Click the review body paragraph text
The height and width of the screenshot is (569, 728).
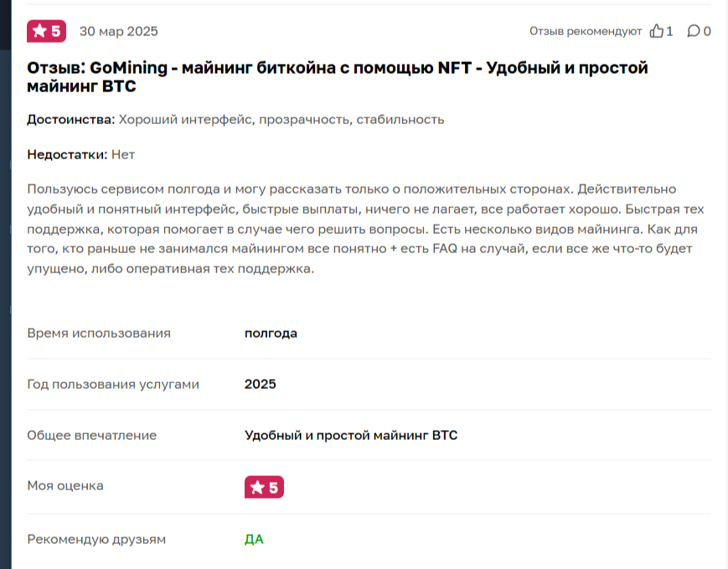tap(363, 229)
